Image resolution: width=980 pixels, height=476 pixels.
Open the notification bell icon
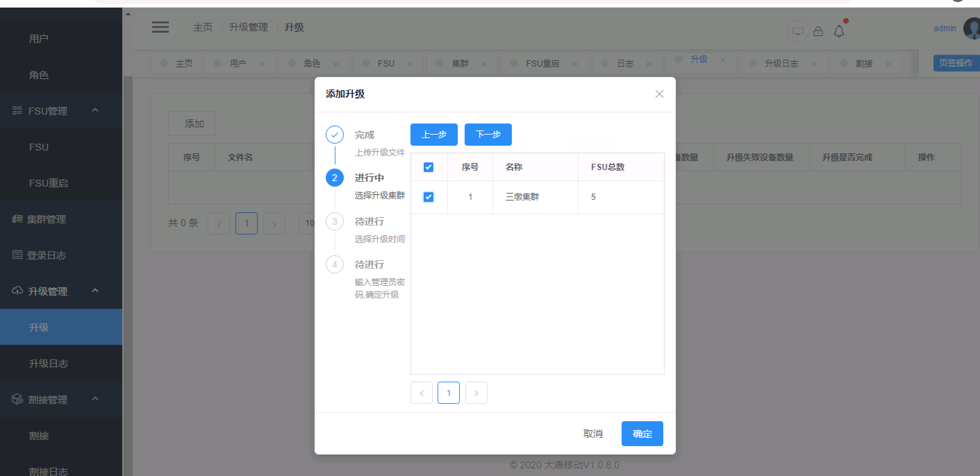(839, 31)
